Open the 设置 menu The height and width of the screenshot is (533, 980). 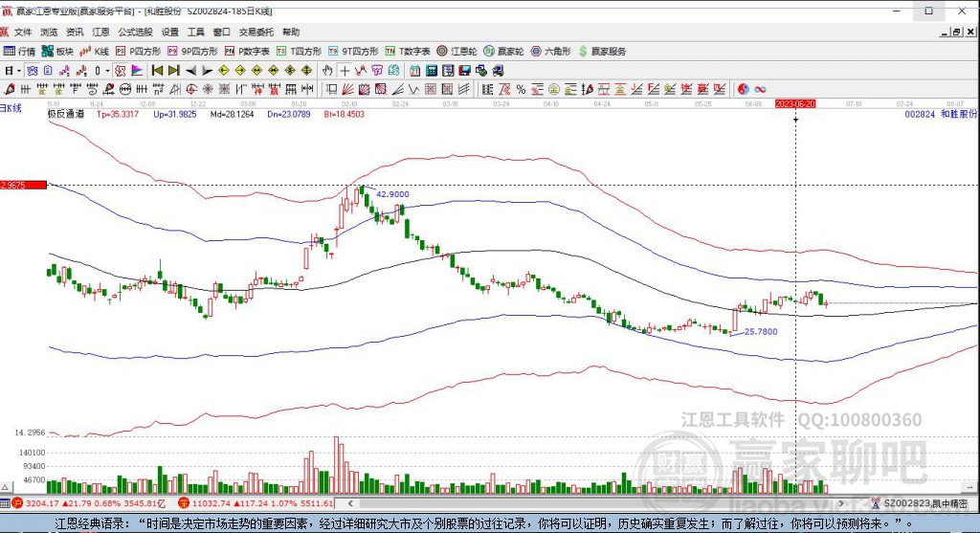point(170,32)
